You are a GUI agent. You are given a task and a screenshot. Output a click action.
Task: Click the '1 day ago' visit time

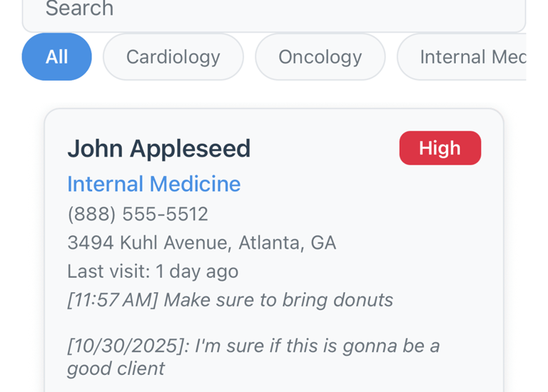(x=197, y=272)
